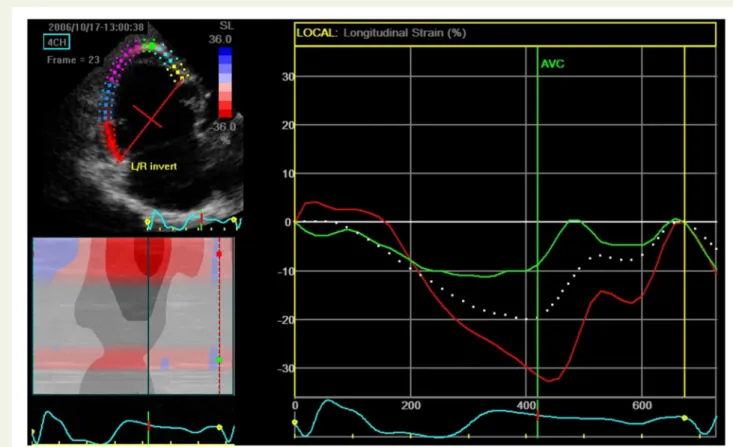Click the red basal septal segment dots
Viewport: 733px width, 447px height.
113,142
